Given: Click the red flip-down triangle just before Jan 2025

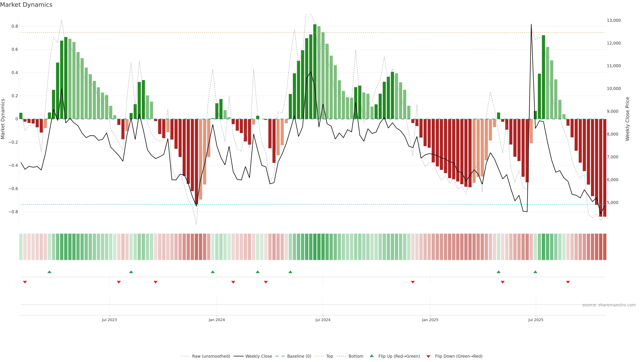Looking at the screenshot, I should pyautogui.click(x=413, y=282).
